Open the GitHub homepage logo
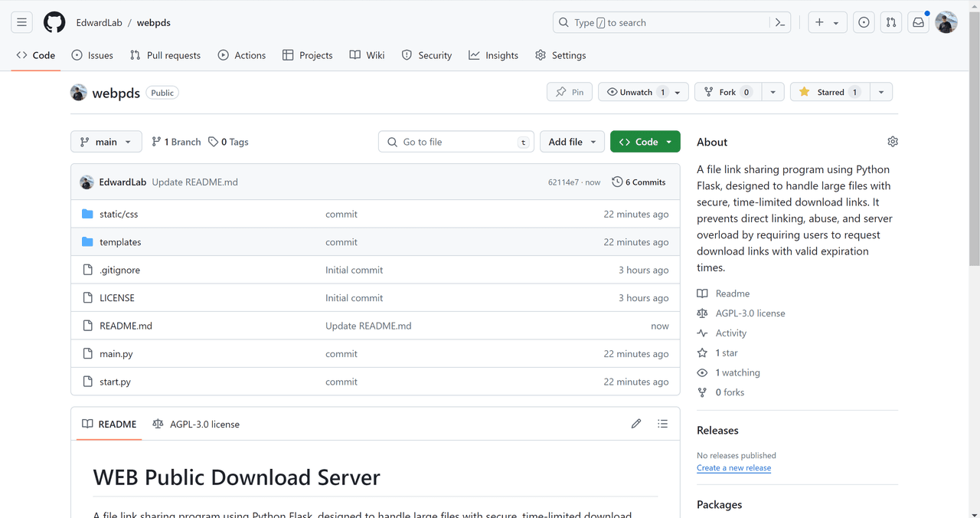The image size is (980, 518). [54, 22]
